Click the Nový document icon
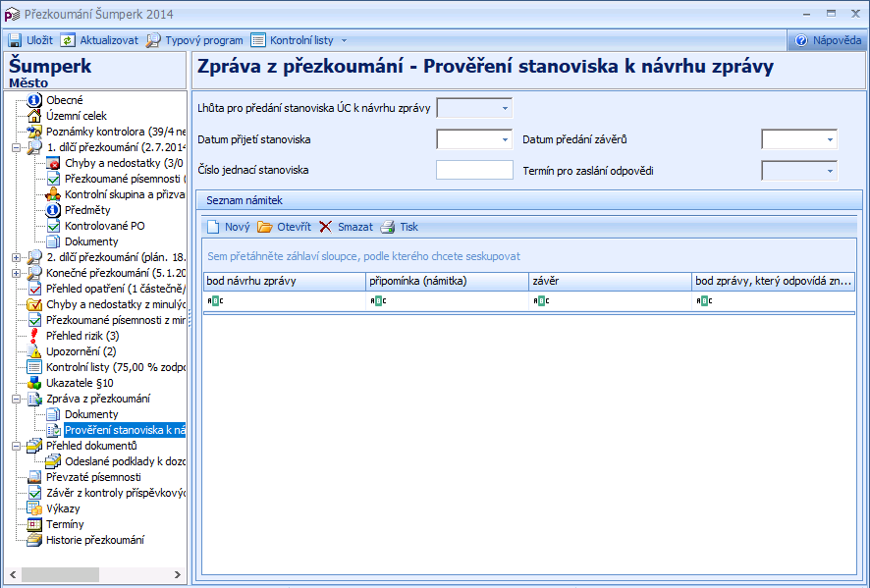Viewport: 870px width, 588px height. point(213,227)
